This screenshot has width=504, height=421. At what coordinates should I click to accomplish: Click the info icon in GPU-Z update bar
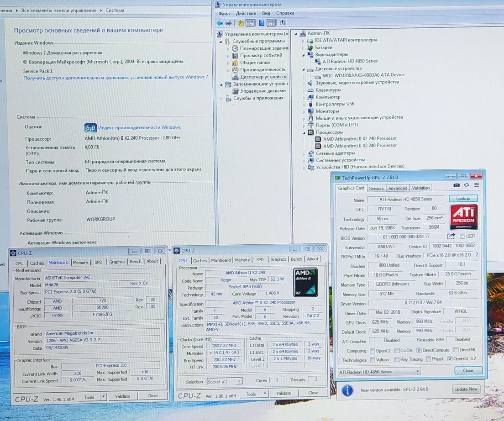347,390
